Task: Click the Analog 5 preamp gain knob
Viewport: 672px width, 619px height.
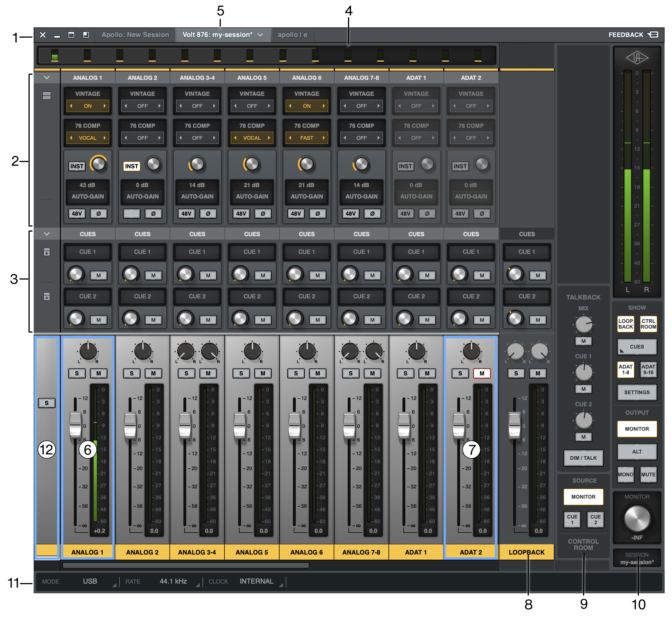Action: point(252,164)
